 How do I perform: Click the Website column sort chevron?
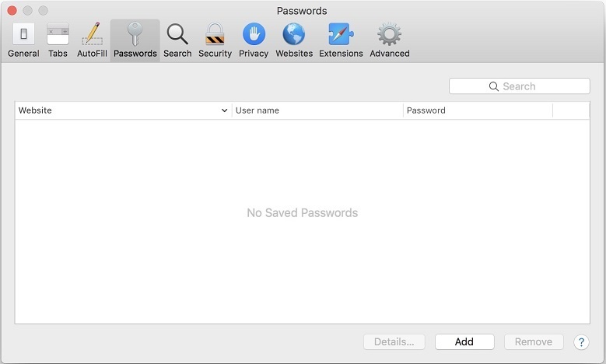coord(225,111)
